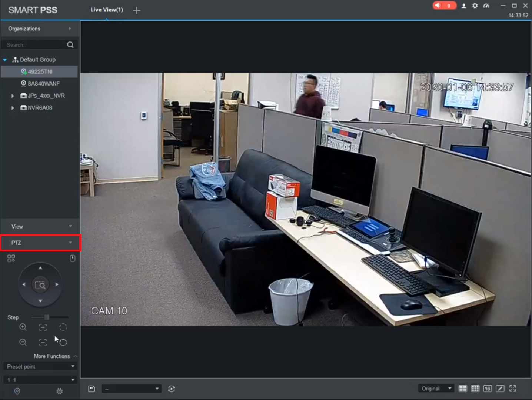Collapse More Functions section

point(76,356)
